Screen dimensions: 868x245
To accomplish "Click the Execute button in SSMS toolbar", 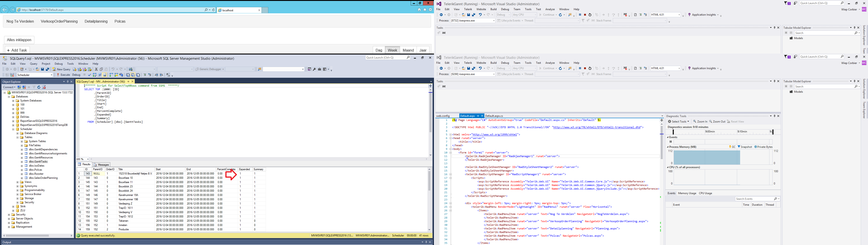I will click(x=63, y=75).
